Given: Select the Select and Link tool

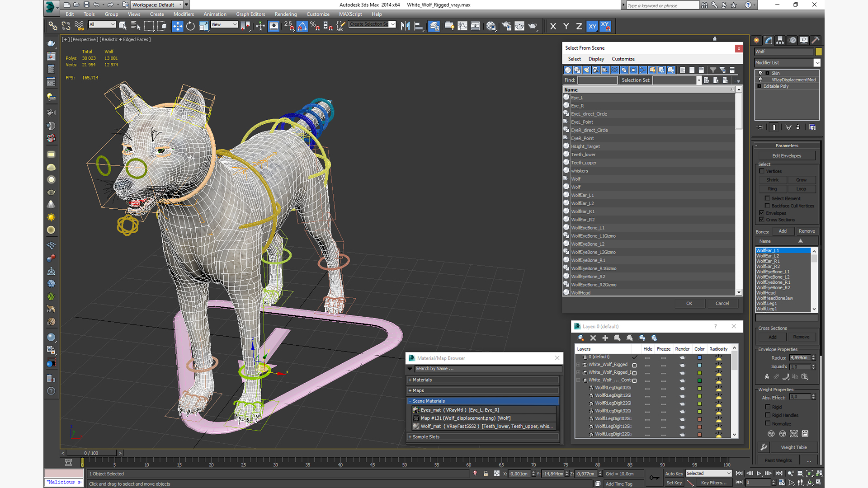Looking at the screenshot, I should tap(52, 26).
